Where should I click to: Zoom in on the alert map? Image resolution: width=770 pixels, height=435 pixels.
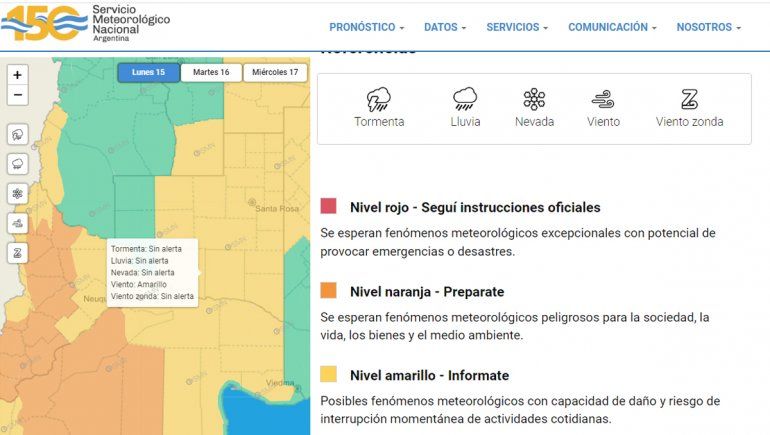(x=18, y=75)
